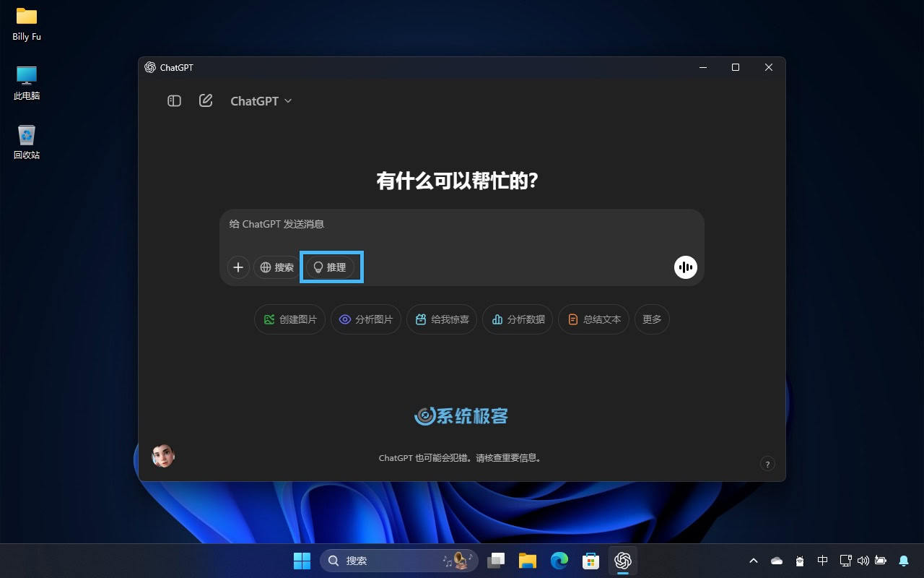This screenshot has height=578, width=924.
Task: Open the notification bell icon
Action: point(904,561)
